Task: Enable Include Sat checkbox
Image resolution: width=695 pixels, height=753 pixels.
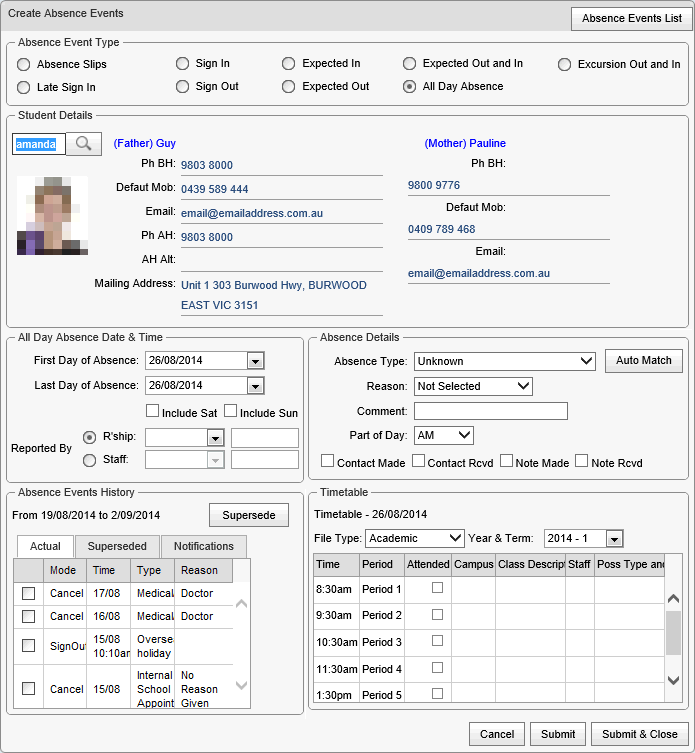Action: [152, 411]
